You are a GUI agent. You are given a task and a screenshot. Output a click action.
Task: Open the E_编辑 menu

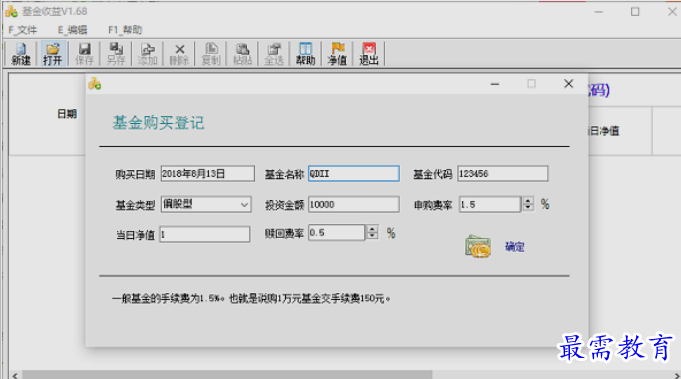pyautogui.click(x=73, y=30)
